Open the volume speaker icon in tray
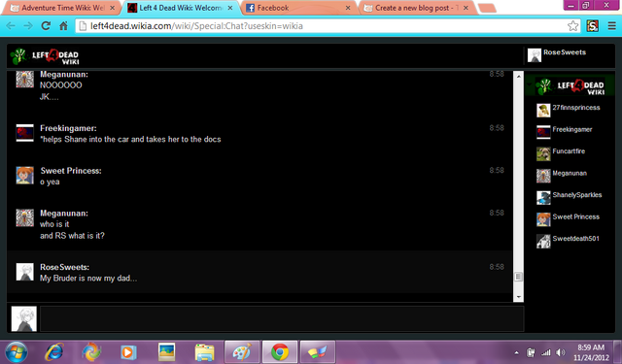Image resolution: width=622 pixels, height=364 pixels. [x=560, y=352]
